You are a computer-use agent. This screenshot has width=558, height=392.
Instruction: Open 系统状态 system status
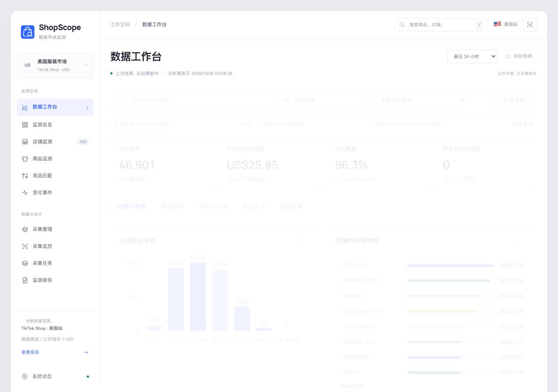(55, 376)
